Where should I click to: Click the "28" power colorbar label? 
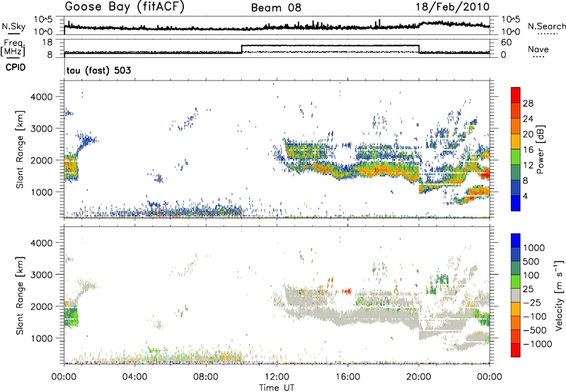click(x=528, y=103)
